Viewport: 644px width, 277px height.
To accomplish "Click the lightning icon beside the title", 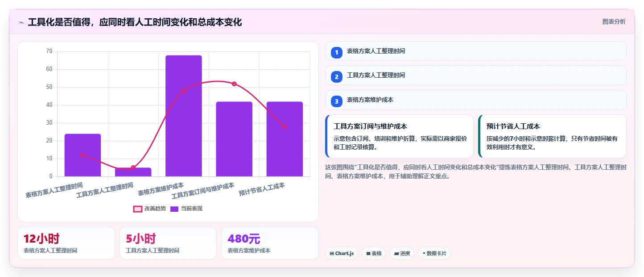I will pyautogui.click(x=21, y=22).
